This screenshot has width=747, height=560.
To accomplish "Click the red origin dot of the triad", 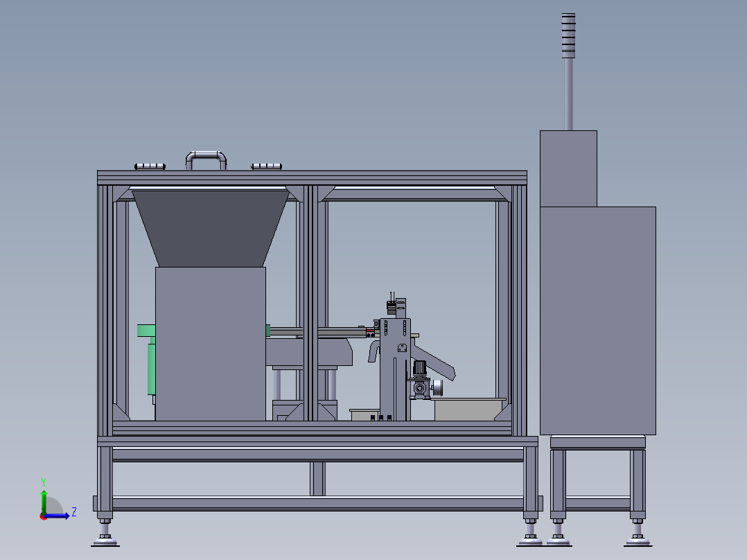I will [44, 516].
